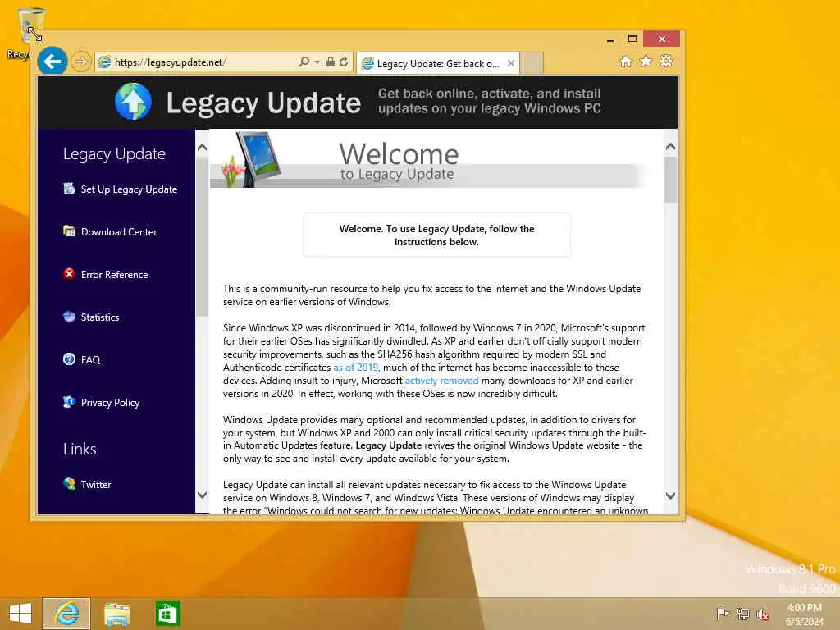Open the Statistics sidebar link
This screenshot has width=840, height=630.
[100, 317]
